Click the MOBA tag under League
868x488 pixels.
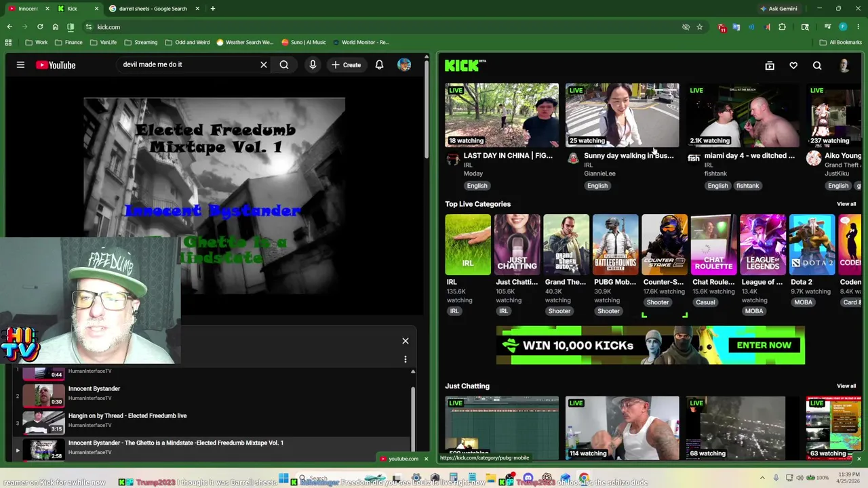click(754, 311)
